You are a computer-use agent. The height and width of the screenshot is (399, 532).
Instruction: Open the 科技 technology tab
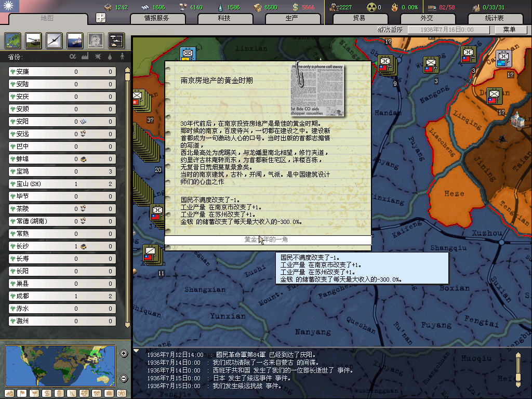tap(224, 18)
